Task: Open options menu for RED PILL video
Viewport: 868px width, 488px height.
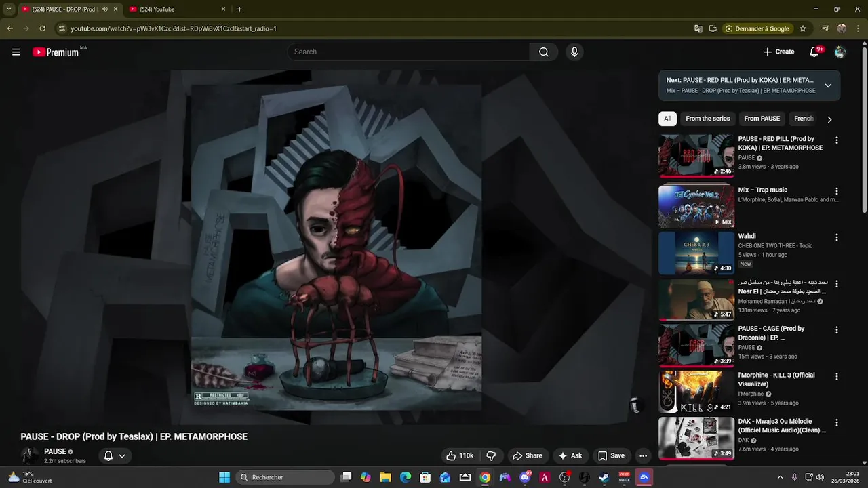Action: coord(836,140)
